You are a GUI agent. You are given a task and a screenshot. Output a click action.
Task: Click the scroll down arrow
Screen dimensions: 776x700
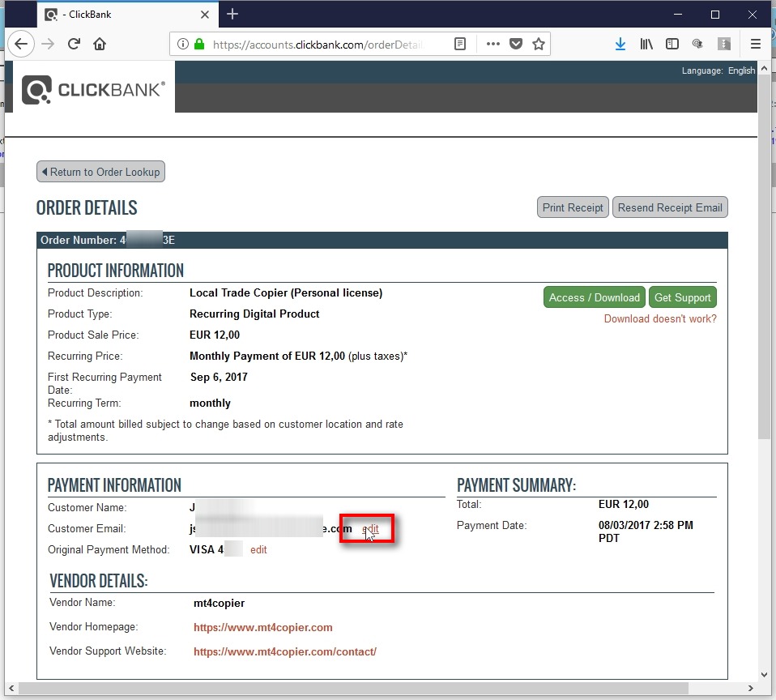click(764, 674)
